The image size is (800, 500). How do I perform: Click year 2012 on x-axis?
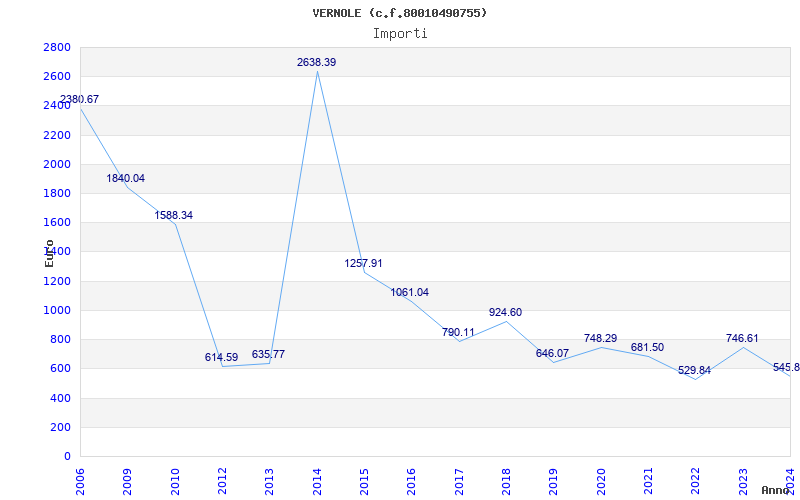(x=222, y=482)
